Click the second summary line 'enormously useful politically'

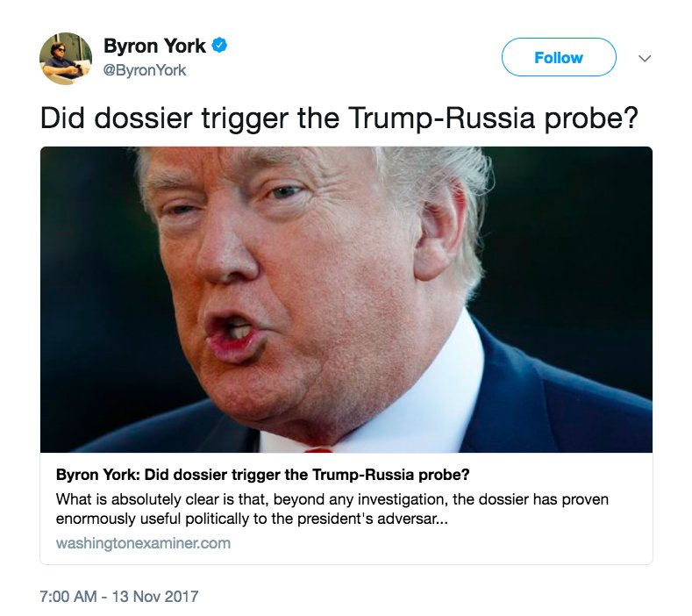[x=252, y=519]
